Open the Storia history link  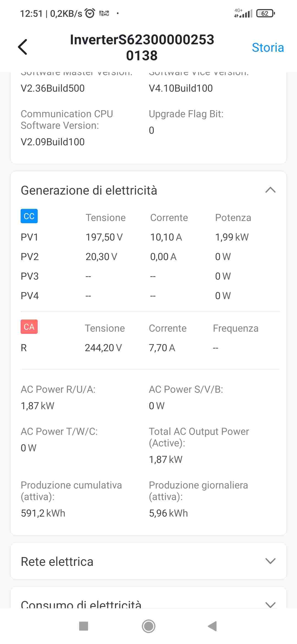coord(268,48)
